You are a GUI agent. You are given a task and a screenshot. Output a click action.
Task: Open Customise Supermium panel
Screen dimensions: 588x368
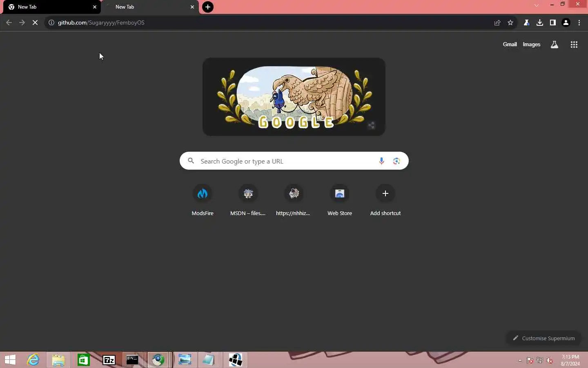pos(543,338)
